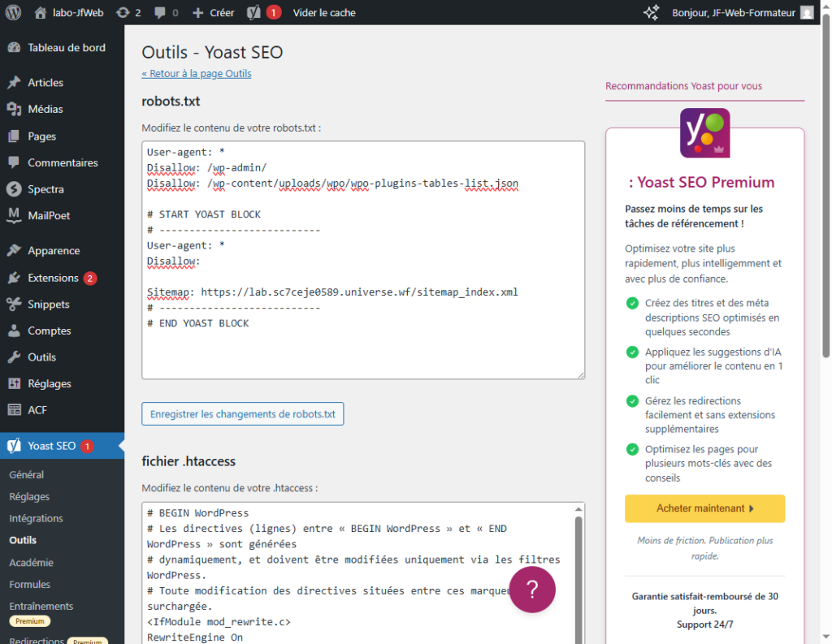
Task: Click Médias media icon
Action: (15, 110)
